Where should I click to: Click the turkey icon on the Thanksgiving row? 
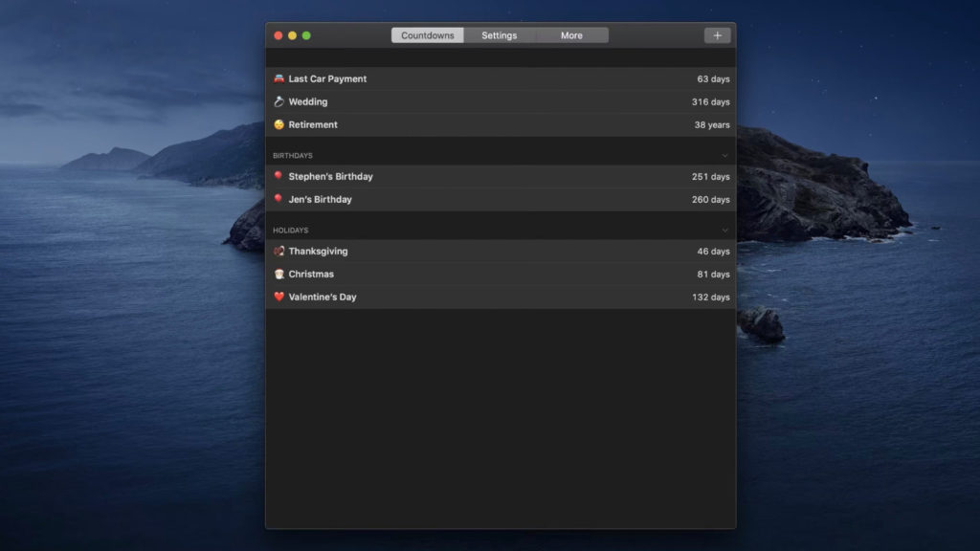tap(278, 251)
